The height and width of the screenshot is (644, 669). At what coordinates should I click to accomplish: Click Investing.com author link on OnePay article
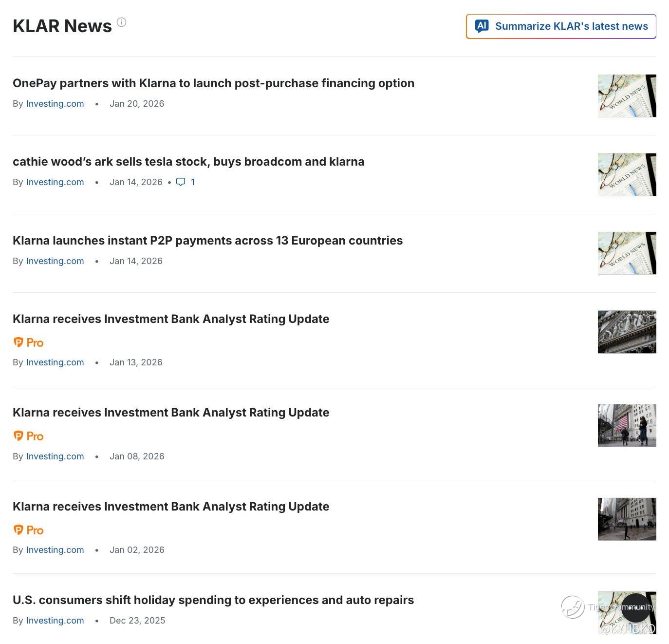pyautogui.click(x=55, y=104)
